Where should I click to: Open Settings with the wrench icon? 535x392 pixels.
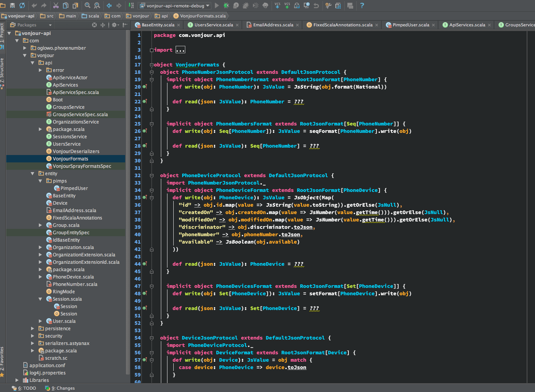point(328,5)
